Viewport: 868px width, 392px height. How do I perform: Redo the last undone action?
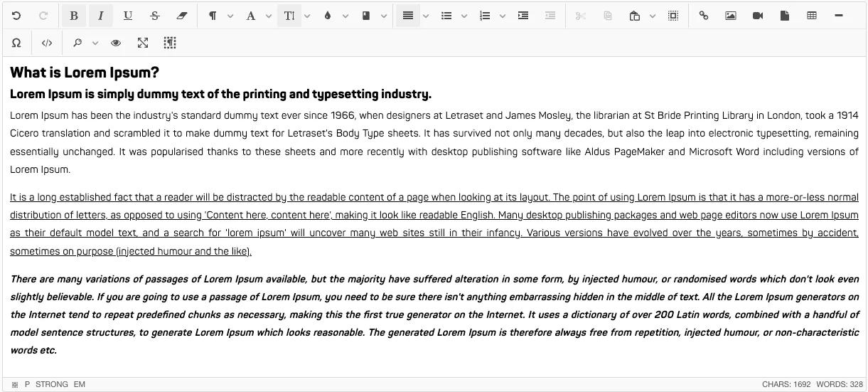click(43, 16)
